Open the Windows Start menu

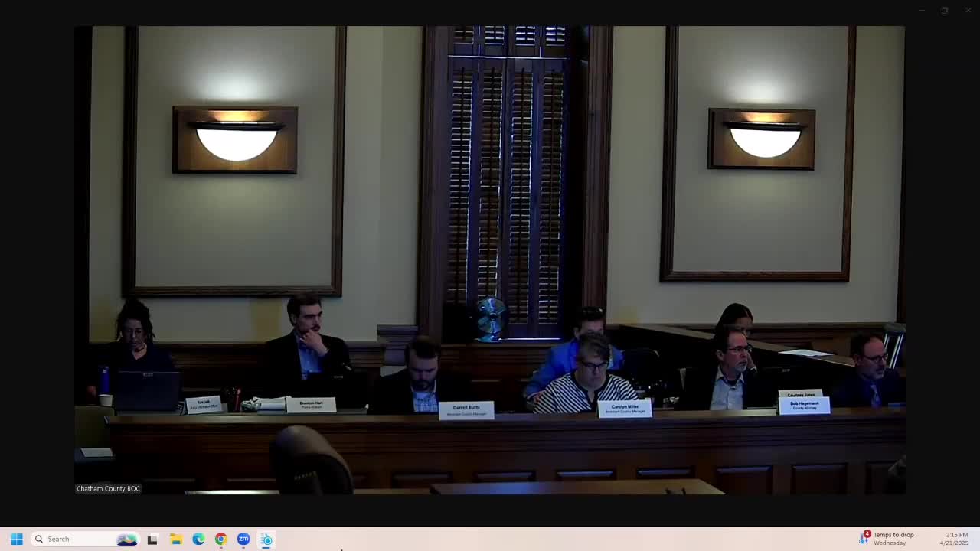[16, 539]
